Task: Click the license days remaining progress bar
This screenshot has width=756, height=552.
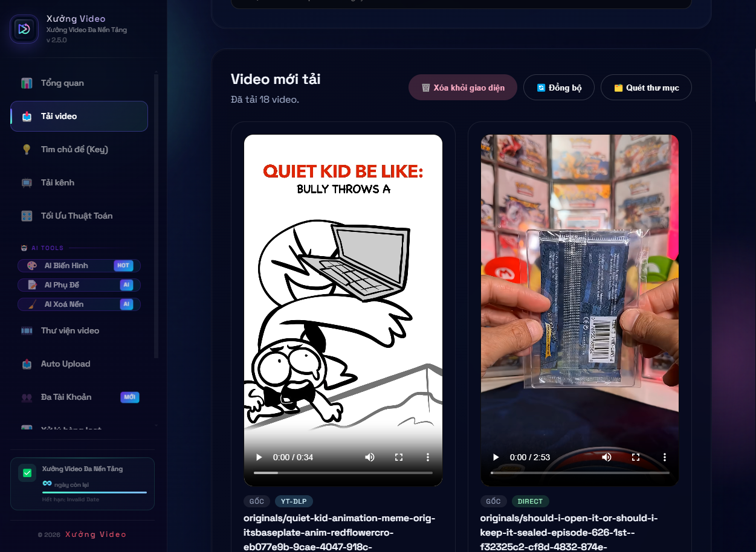Action: [94, 493]
